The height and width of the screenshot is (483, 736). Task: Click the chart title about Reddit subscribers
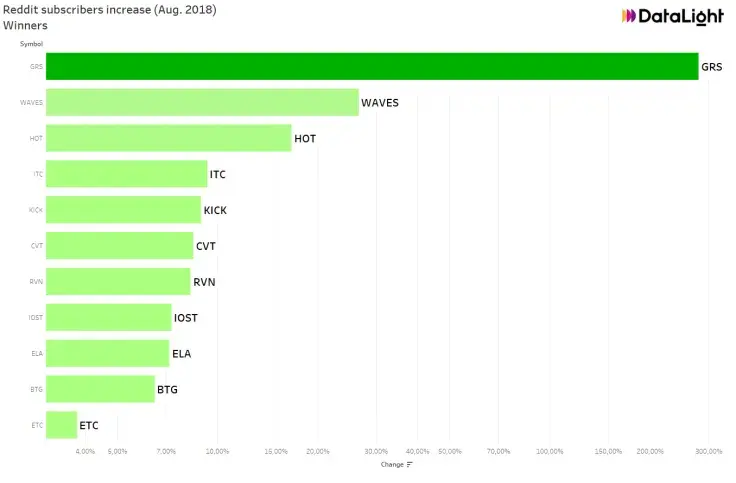[x=109, y=9]
